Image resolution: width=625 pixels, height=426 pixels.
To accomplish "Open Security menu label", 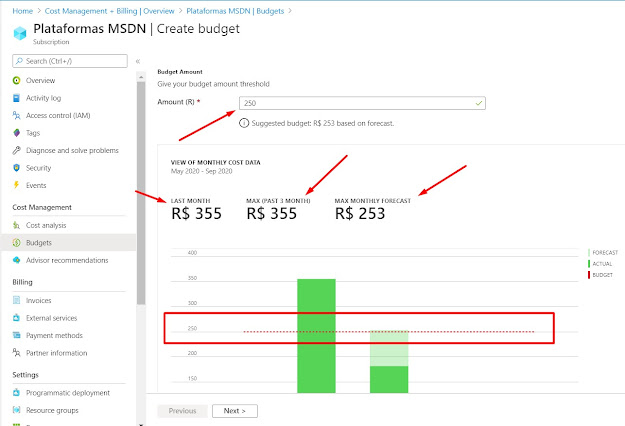I will (39, 168).
